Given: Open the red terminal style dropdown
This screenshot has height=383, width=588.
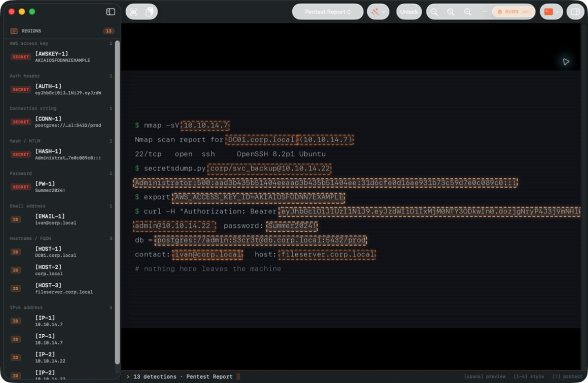Looking at the screenshot, I should (551, 11).
